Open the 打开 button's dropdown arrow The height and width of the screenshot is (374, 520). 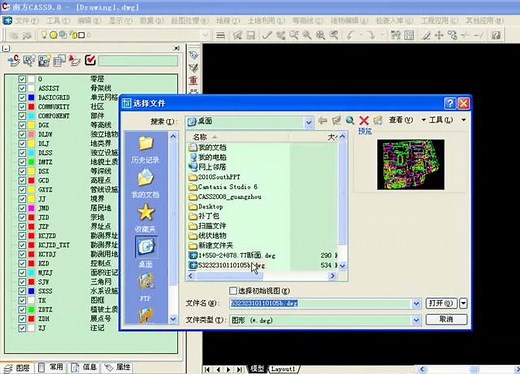pos(463,303)
